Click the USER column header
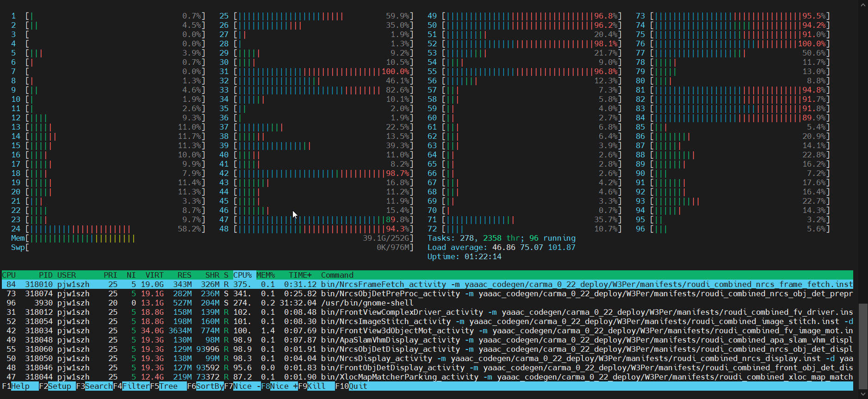This screenshot has height=399, width=868. tap(67, 275)
